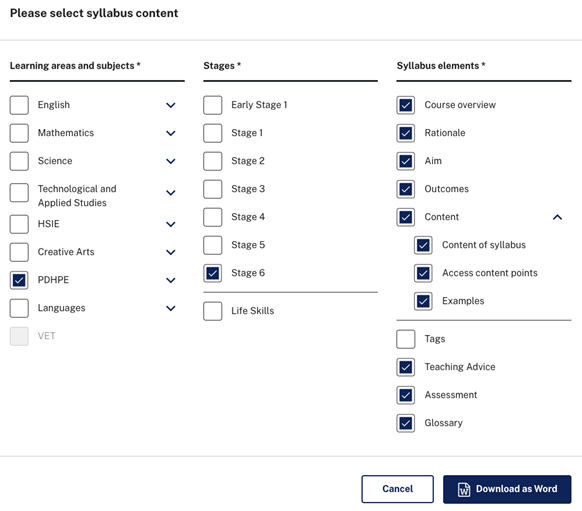Enable the Tags checkbox

coord(406,339)
